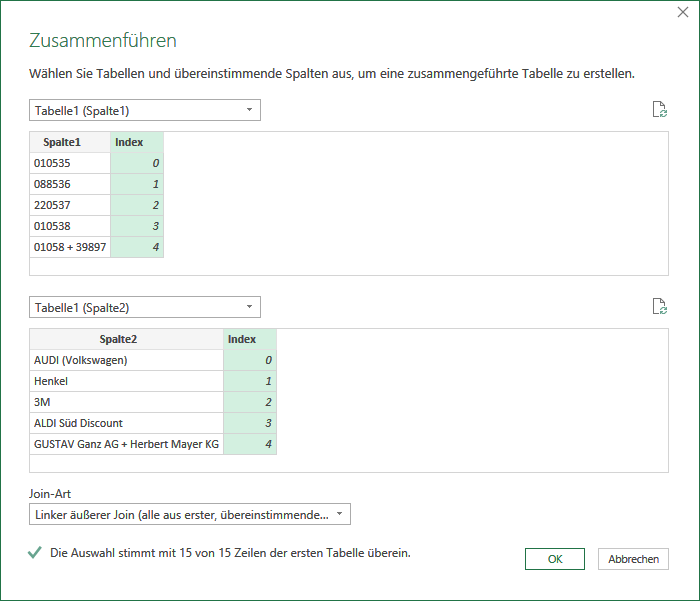Screen dimensions: 700x601
Task: Open the Tabelle1 (Spalte2) dropdown
Action: tap(145, 308)
